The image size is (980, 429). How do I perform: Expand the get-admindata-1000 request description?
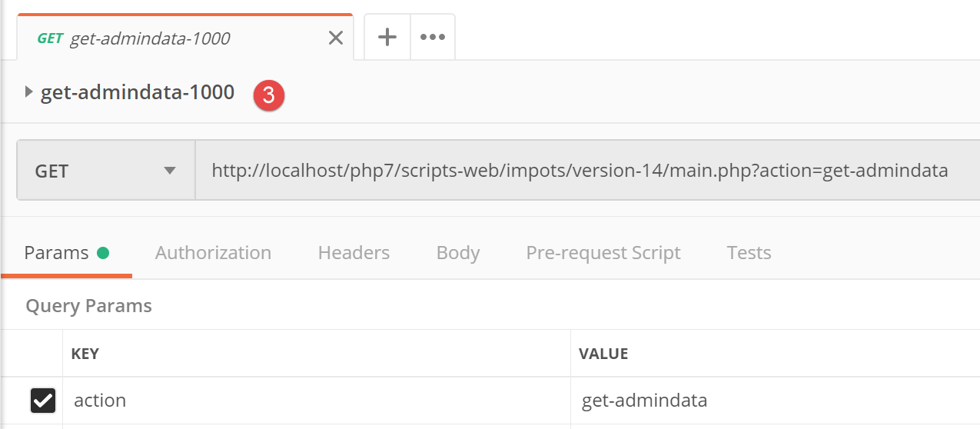click(29, 92)
